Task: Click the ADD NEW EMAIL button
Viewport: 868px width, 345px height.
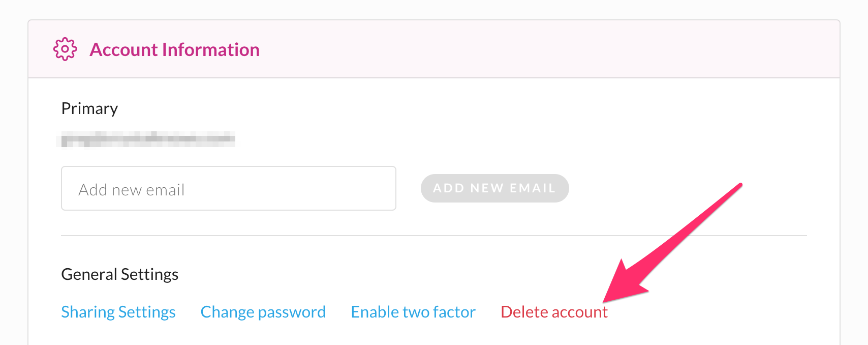Action: pos(494,188)
